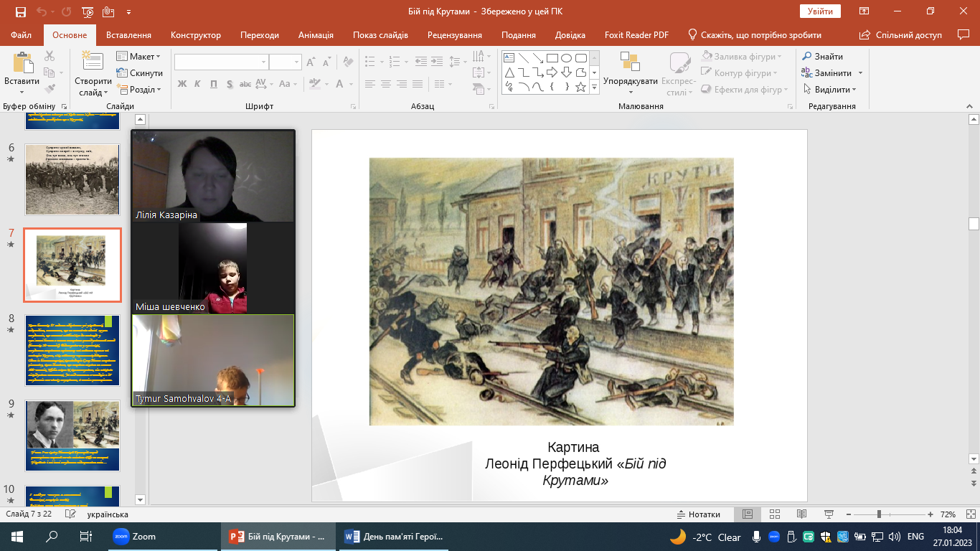
Task: Select the triangle shape in gallery
Action: tap(509, 72)
